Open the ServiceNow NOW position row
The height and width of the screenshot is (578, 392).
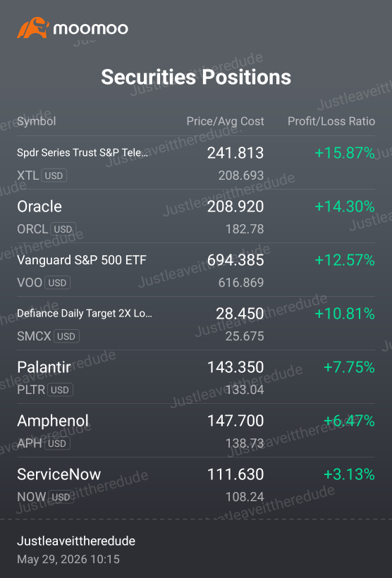196,484
